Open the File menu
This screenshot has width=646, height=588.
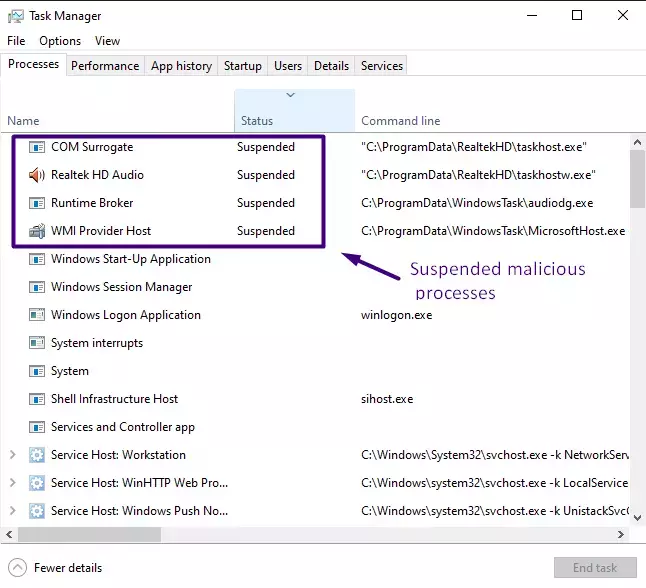pos(16,41)
